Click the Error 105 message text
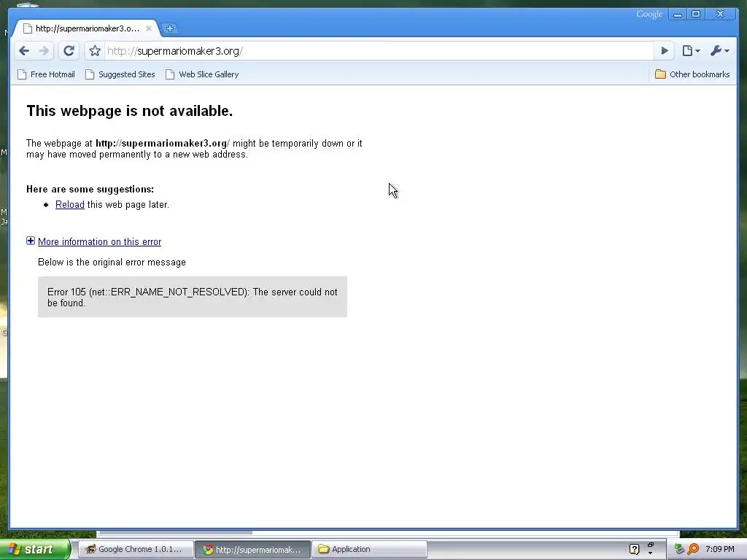The height and width of the screenshot is (560, 747). [192, 297]
